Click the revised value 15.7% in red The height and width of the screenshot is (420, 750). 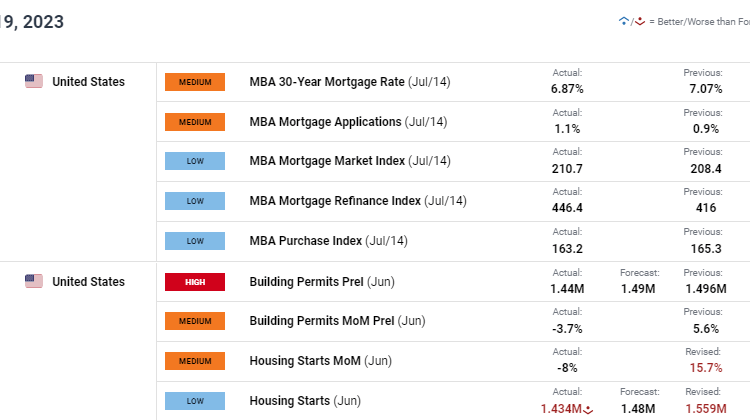pyautogui.click(x=702, y=368)
